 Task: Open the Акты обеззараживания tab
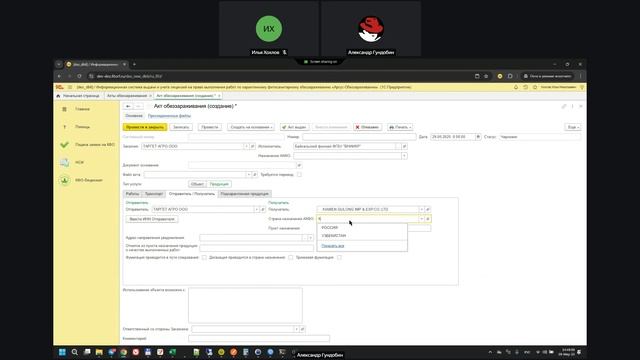(x=127, y=96)
